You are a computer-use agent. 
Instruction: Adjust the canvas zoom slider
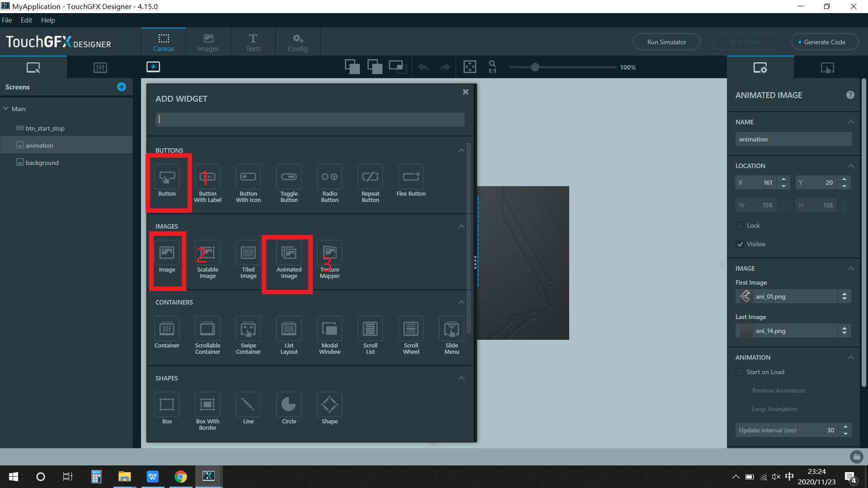coord(535,67)
